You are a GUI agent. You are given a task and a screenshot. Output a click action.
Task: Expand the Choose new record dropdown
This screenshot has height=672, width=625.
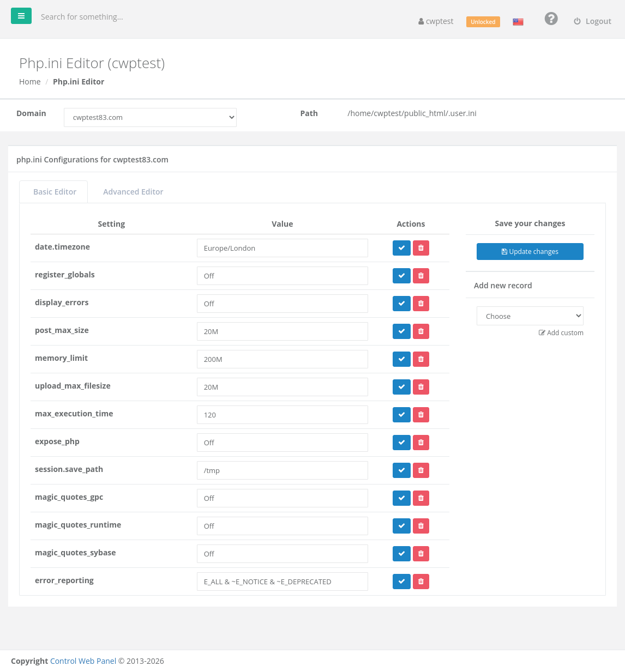pos(530,316)
